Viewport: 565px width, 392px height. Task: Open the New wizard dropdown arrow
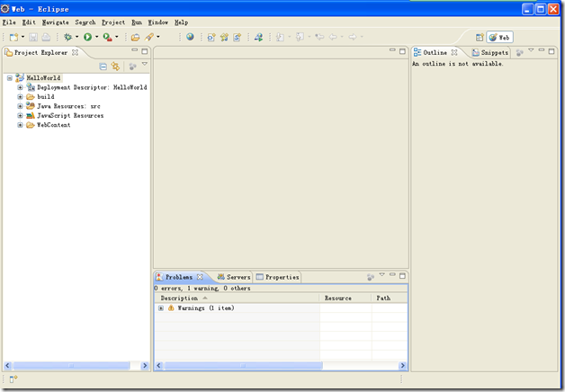pos(22,37)
